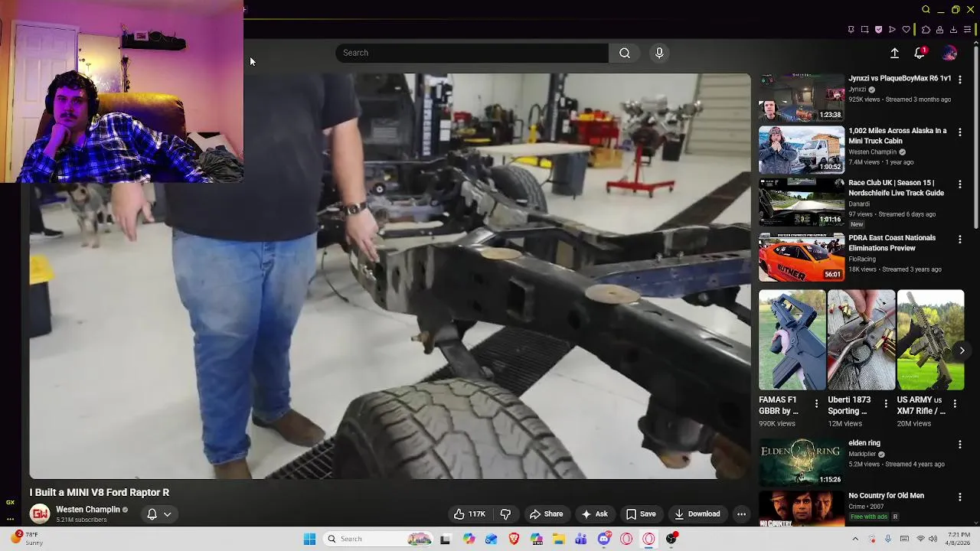Open 1,002 Miles Across Alaska video title
This screenshot has width=980, height=551.
tap(897, 136)
